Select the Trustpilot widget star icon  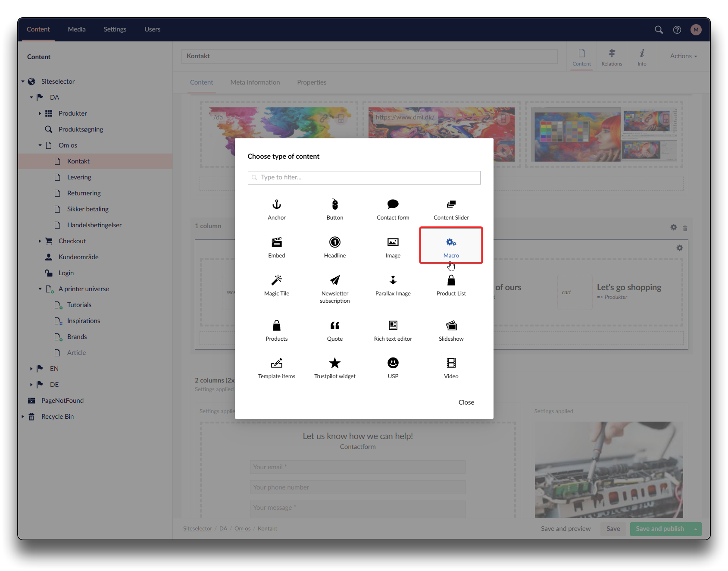pyautogui.click(x=335, y=363)
